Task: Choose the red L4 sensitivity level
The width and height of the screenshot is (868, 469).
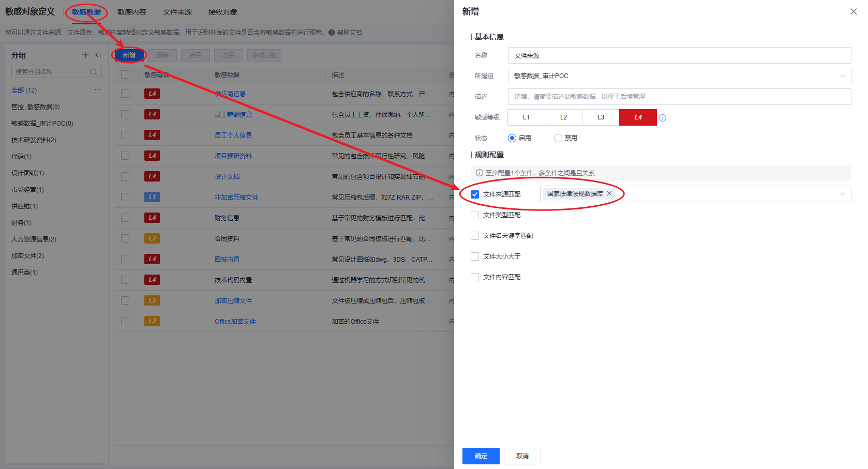Action: 638,117
